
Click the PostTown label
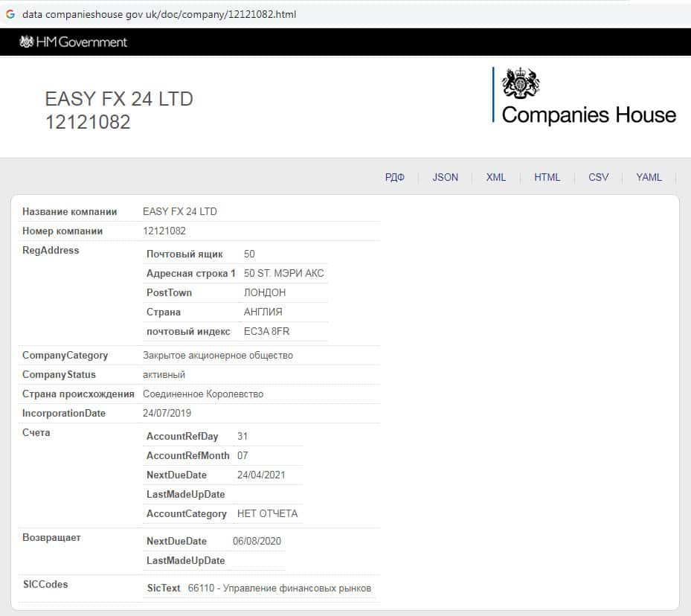(x=169, y=292)
